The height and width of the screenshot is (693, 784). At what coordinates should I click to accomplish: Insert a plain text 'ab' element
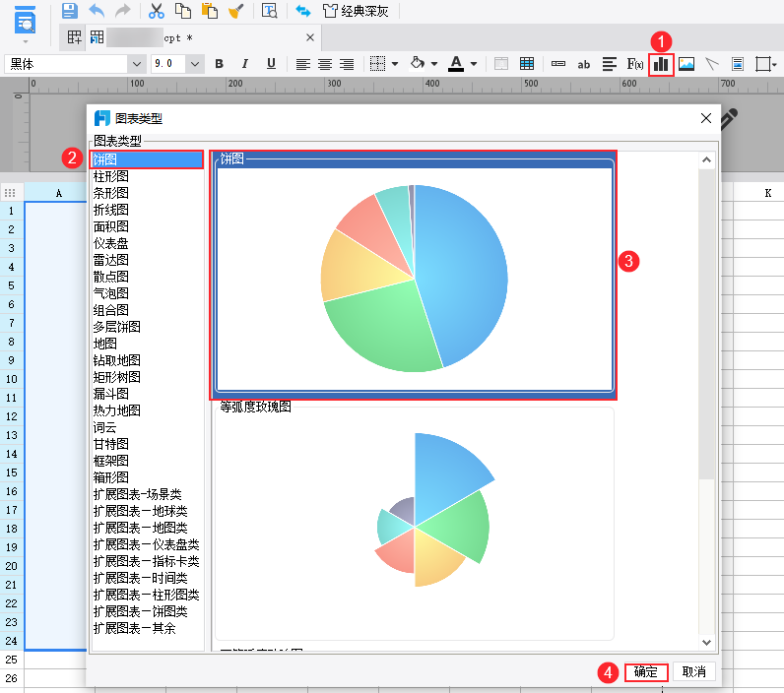point(583,64)
